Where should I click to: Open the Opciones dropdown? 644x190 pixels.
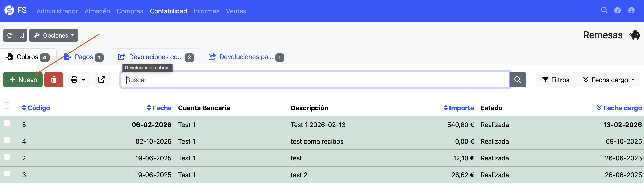tap(54, 35)
